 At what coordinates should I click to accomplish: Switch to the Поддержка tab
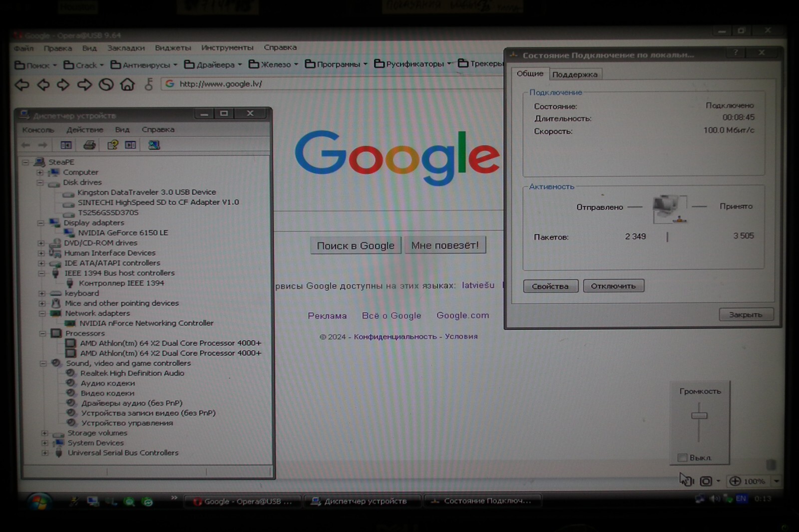575,74
